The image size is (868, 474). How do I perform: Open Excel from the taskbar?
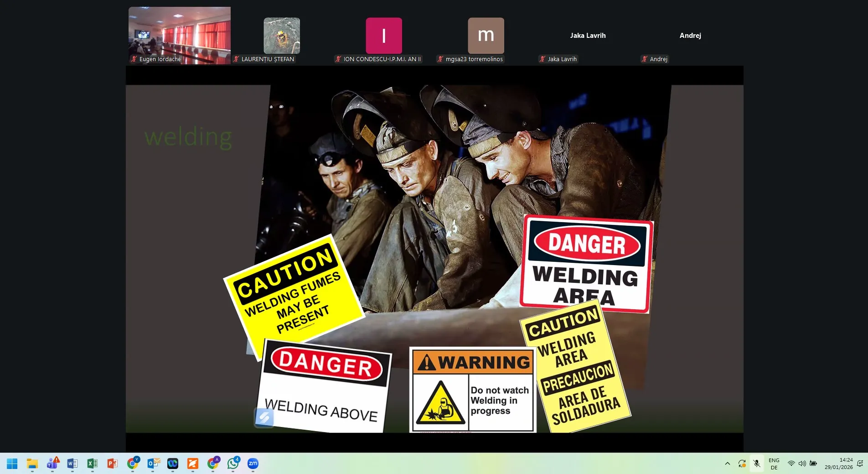click(x=92, y=464)
